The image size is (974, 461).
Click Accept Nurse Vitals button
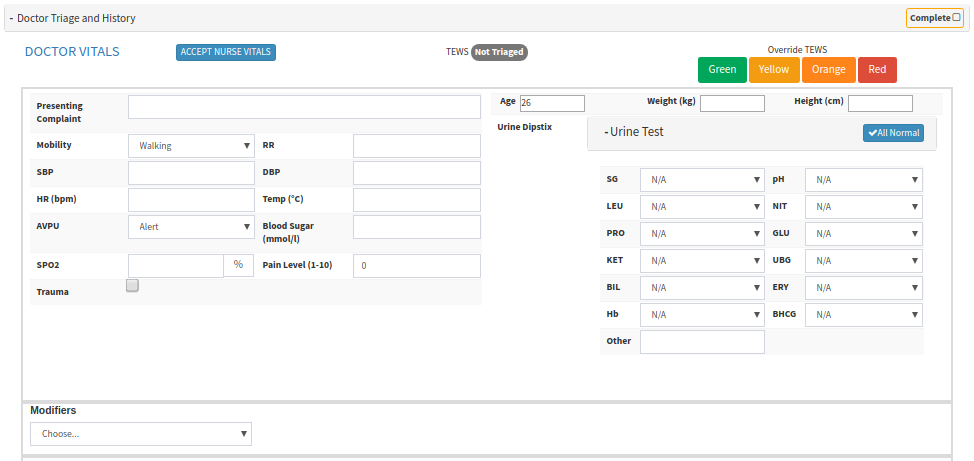(x=226, y=52)
